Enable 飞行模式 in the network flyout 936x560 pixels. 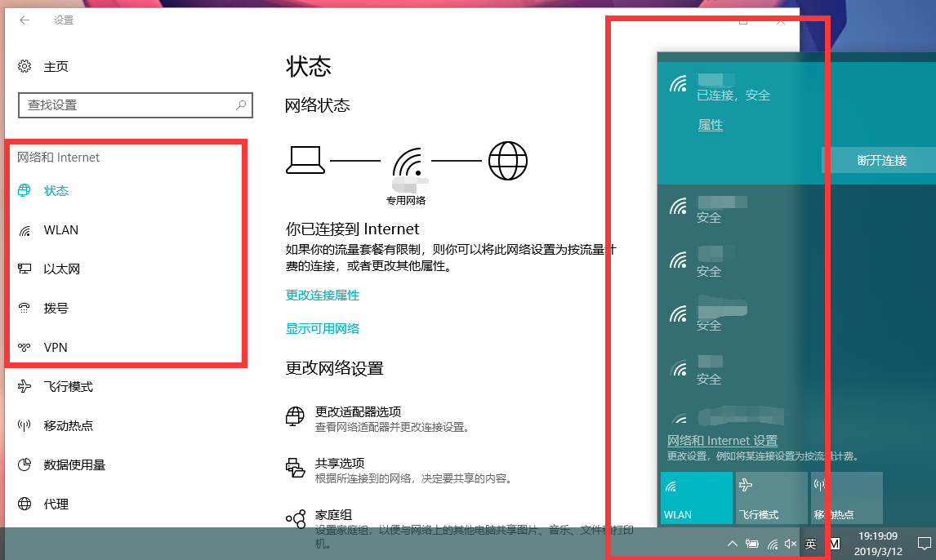tap(771, 497)
